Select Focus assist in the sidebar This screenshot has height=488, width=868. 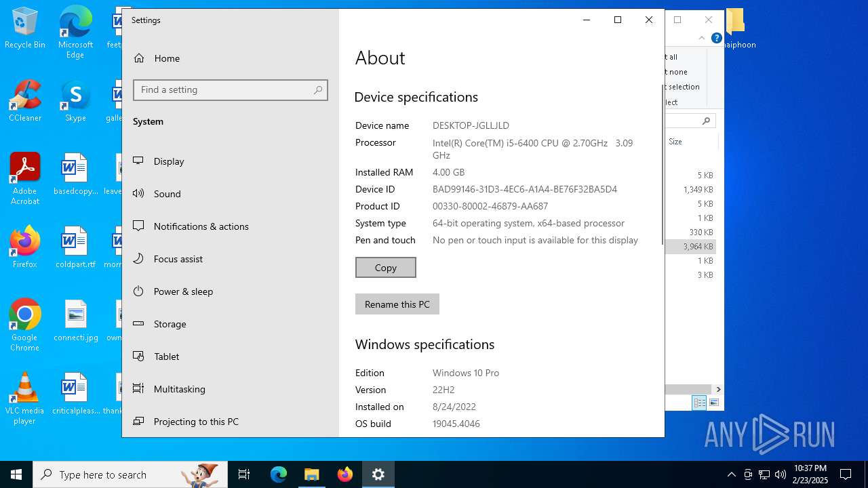178,259
